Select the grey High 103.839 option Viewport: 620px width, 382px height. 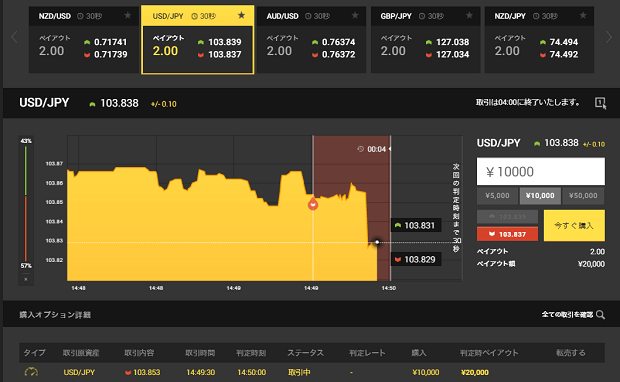tap(507, 217)
